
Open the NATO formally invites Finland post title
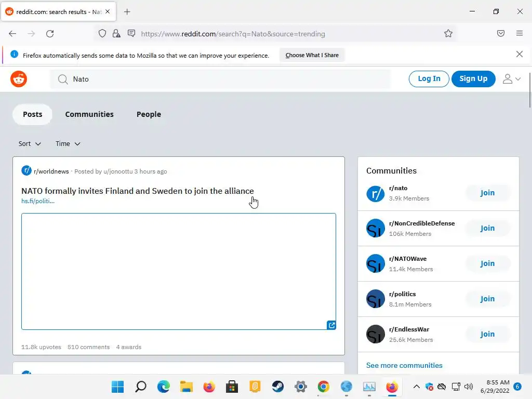click(137, 191)
